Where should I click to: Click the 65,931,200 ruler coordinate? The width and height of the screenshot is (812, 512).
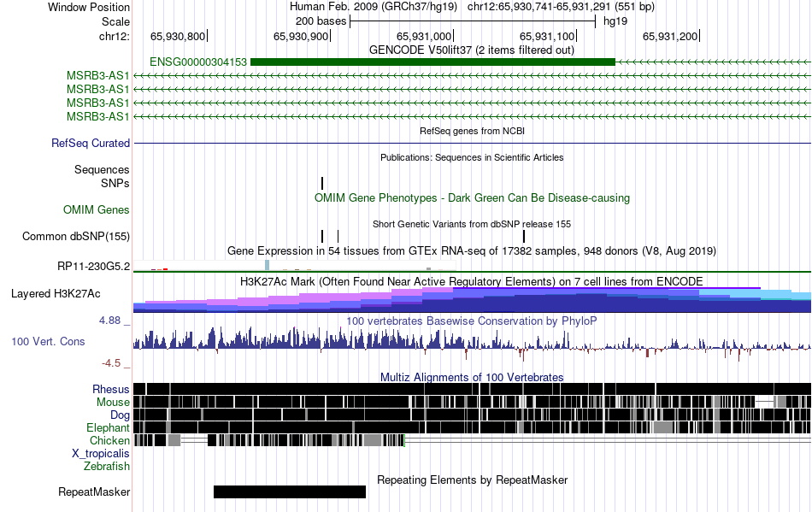click(x=670, y=36)
